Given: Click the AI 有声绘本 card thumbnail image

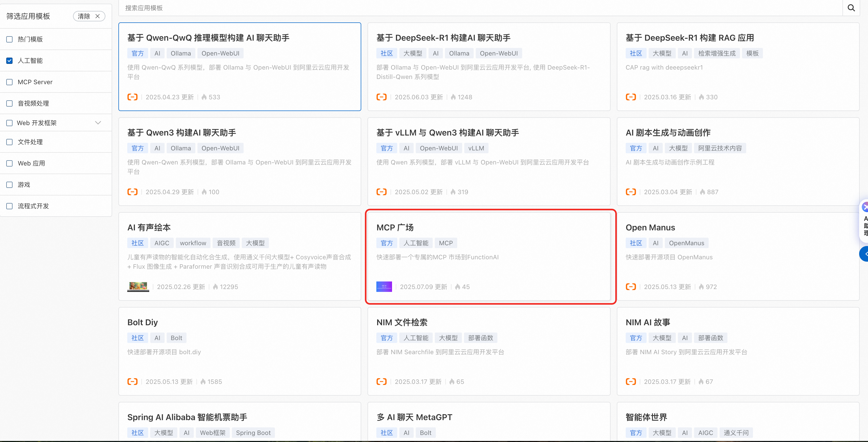Looking at the screenshot, I should point(138,286).
